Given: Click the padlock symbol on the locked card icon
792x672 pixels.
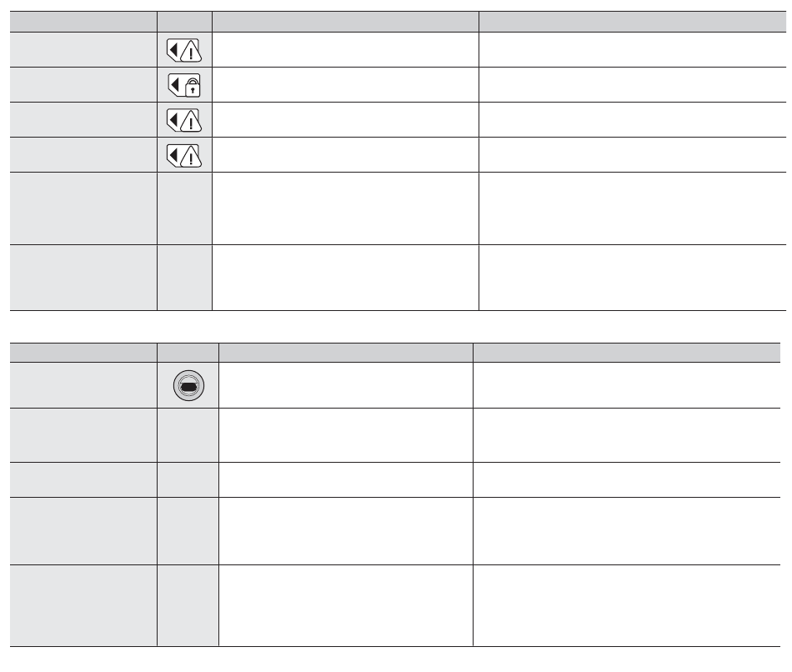Looking at the screenshot, I should (193, 88).
